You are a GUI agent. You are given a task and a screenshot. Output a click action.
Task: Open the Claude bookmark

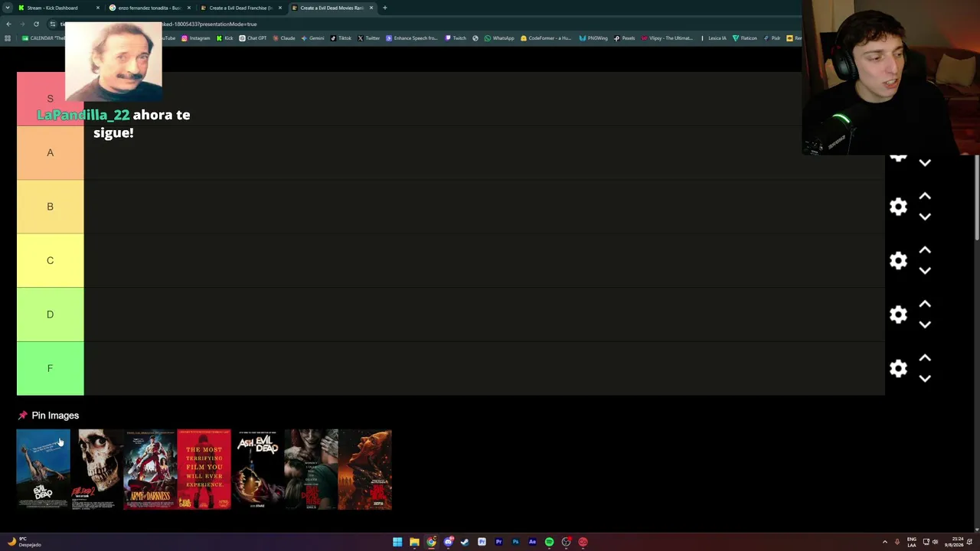pos(283,38)
